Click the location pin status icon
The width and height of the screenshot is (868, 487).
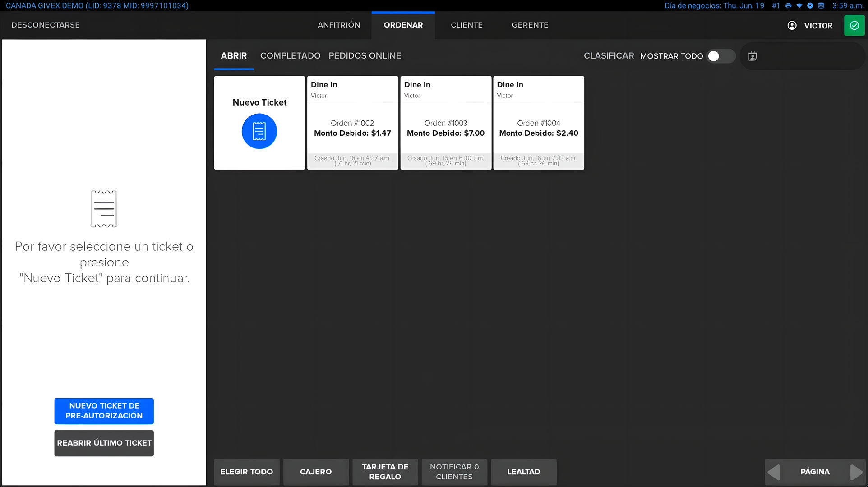click(x=810, y=6)
